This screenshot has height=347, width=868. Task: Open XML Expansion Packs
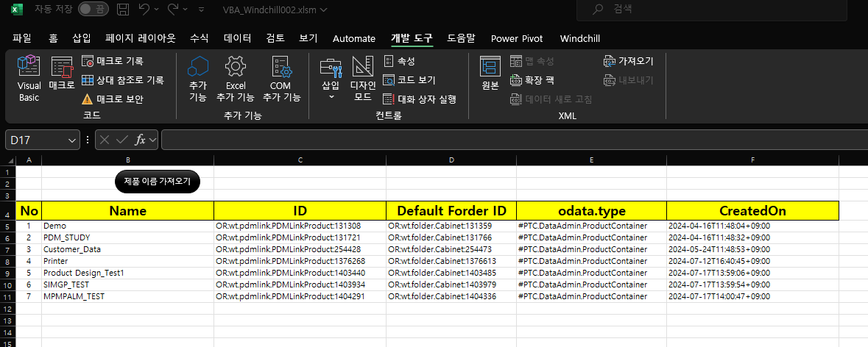532,80
